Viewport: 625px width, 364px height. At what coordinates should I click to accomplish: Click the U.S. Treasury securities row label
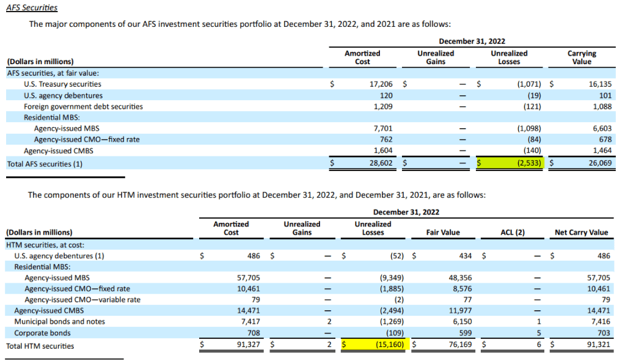62,84
